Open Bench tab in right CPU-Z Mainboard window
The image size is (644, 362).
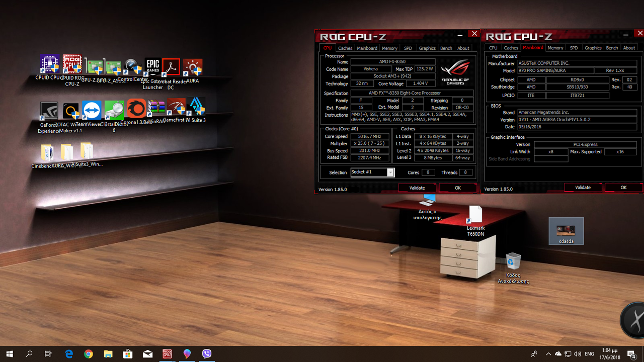point(612,48)
